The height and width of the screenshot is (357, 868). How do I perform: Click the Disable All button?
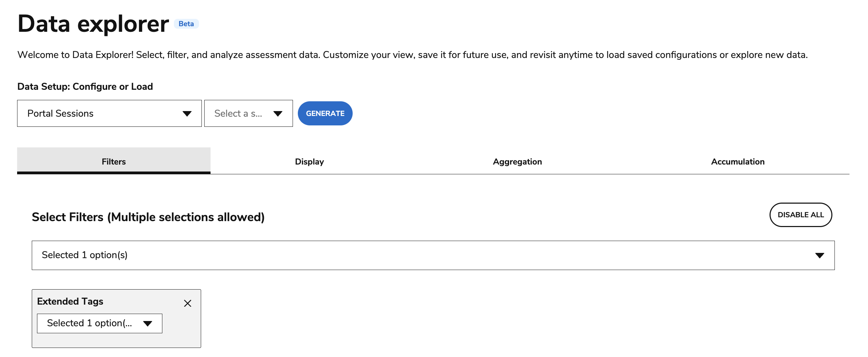click(x=801, y=215)
